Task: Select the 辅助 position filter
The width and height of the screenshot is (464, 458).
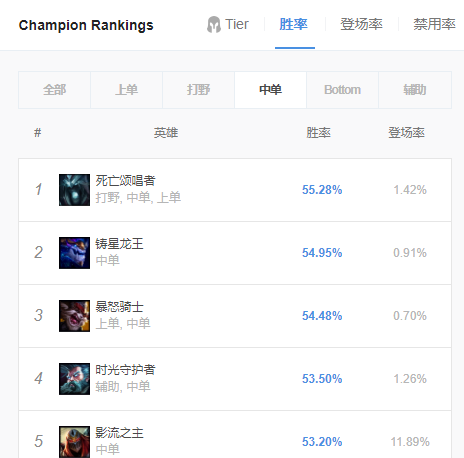Action: point(415,90)
